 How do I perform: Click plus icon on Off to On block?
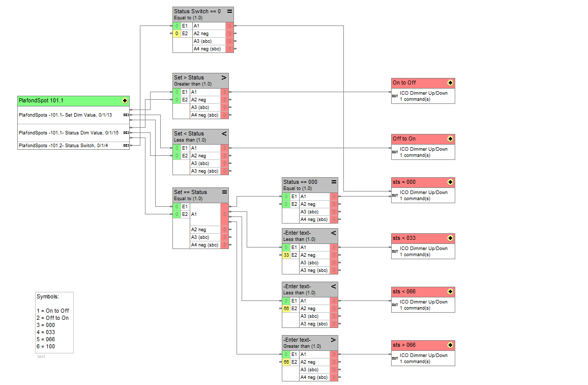tap(450, 139)
